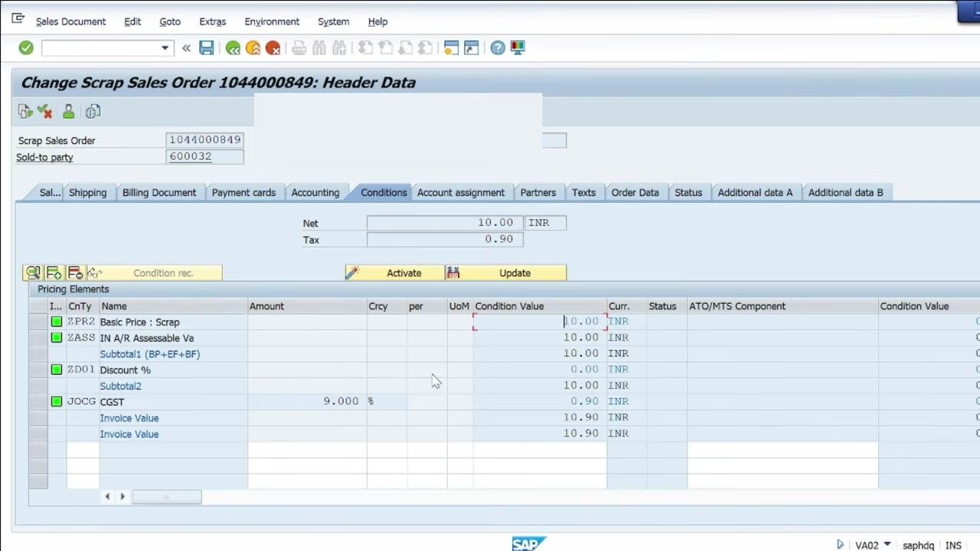Open the Environment menu
The height and width of the screenshot is (551, 980).
(272, 21)
